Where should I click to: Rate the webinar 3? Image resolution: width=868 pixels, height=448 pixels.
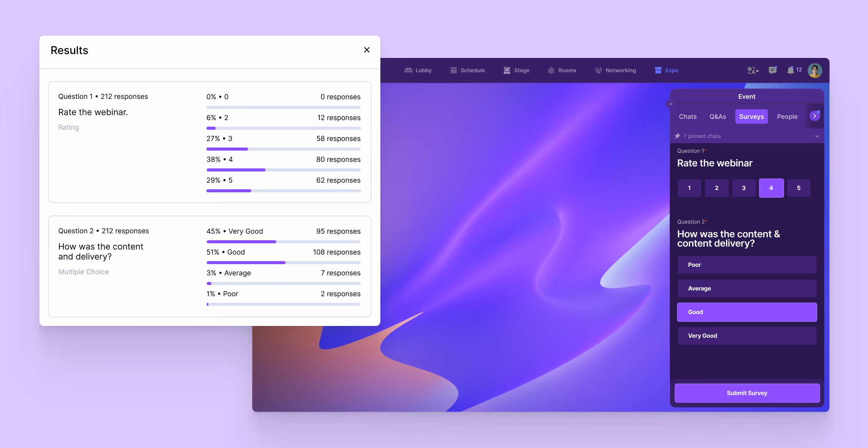744,188
